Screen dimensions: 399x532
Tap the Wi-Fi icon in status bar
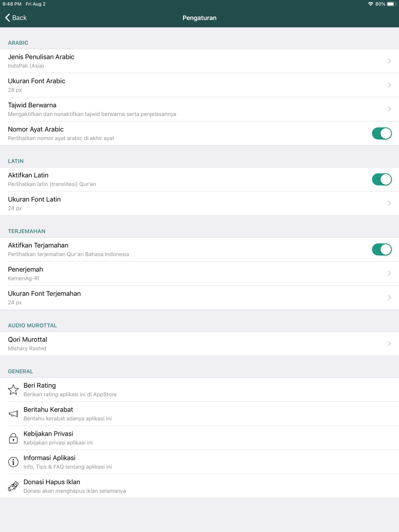[370, 4]
